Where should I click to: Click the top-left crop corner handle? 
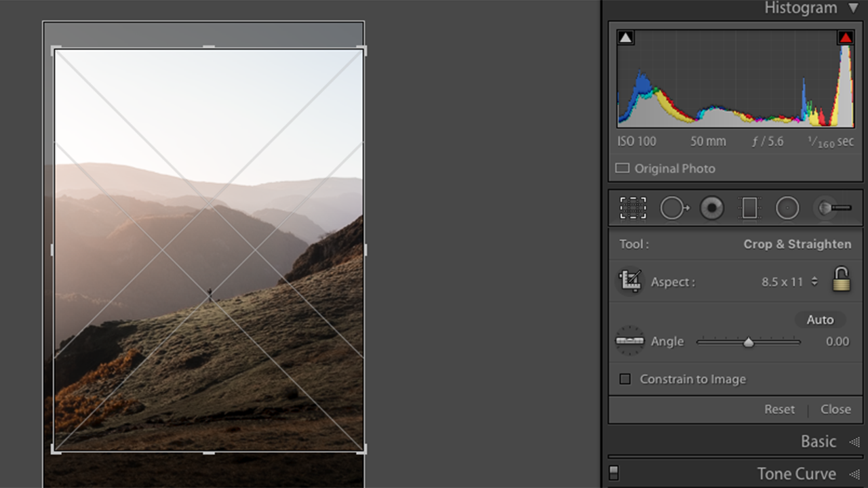pyautogui.click(x=56, y=50)
